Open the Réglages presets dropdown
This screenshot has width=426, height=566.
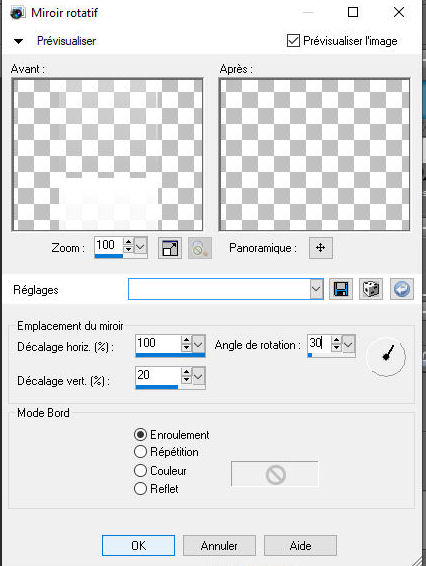316,289
